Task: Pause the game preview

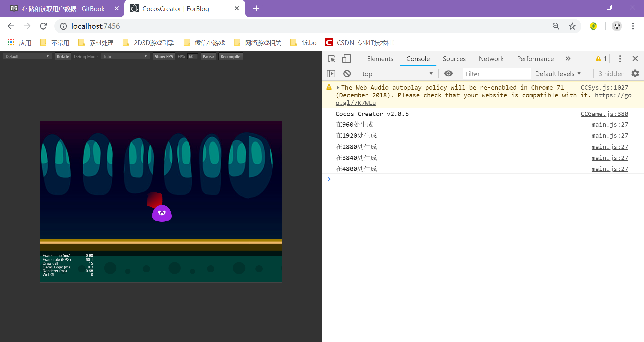Action: (208, 56)
